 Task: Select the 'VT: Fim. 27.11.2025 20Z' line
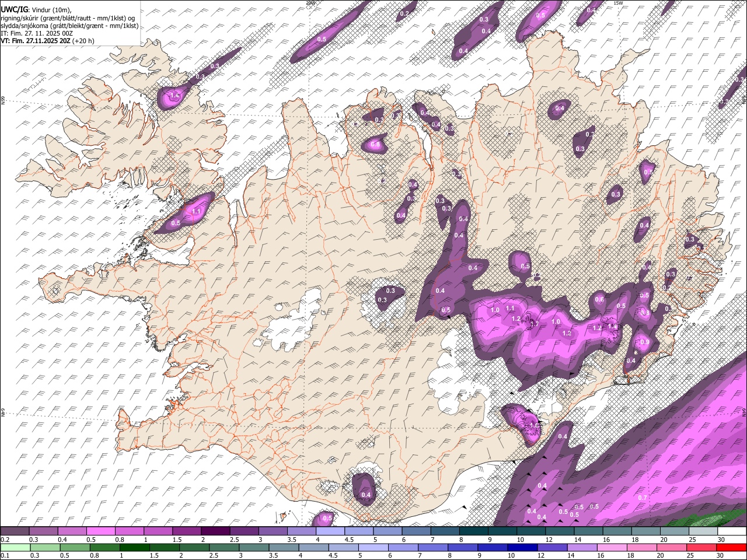pos(36,41)
